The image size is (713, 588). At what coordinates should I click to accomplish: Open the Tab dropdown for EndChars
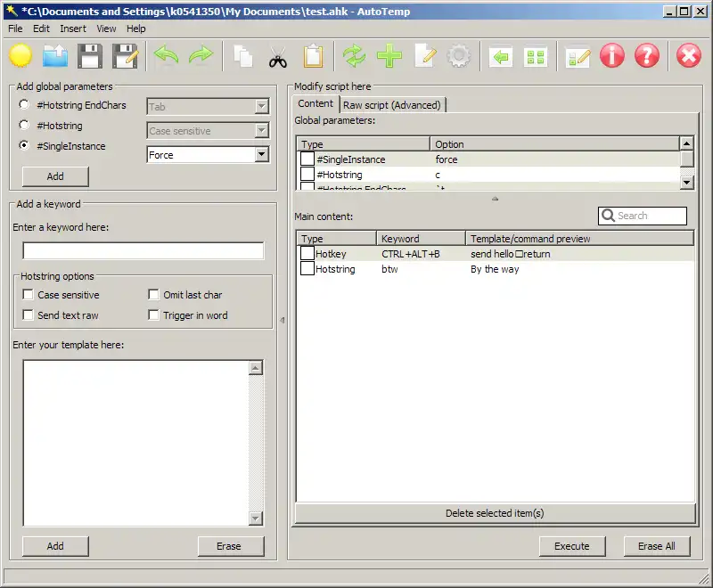[261, 106]
